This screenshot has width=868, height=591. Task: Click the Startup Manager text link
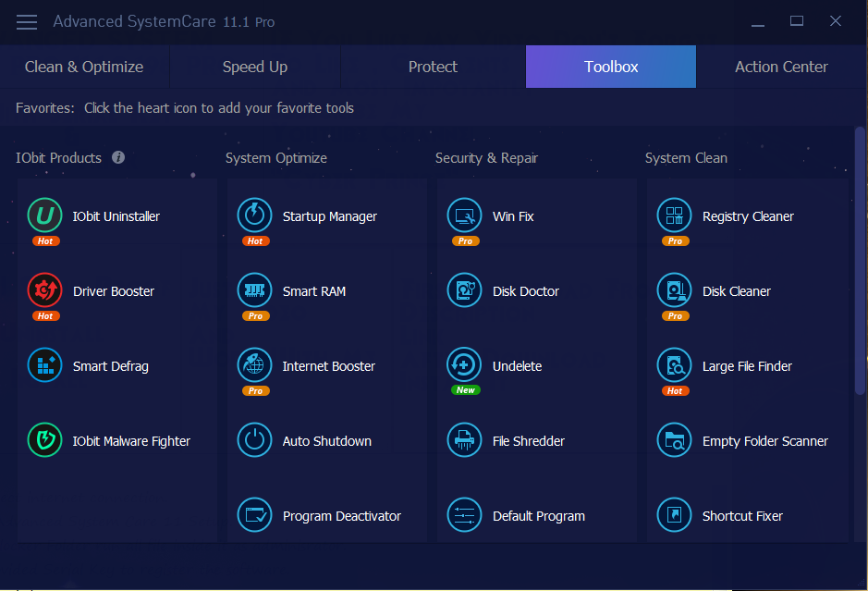coord(330,216)
